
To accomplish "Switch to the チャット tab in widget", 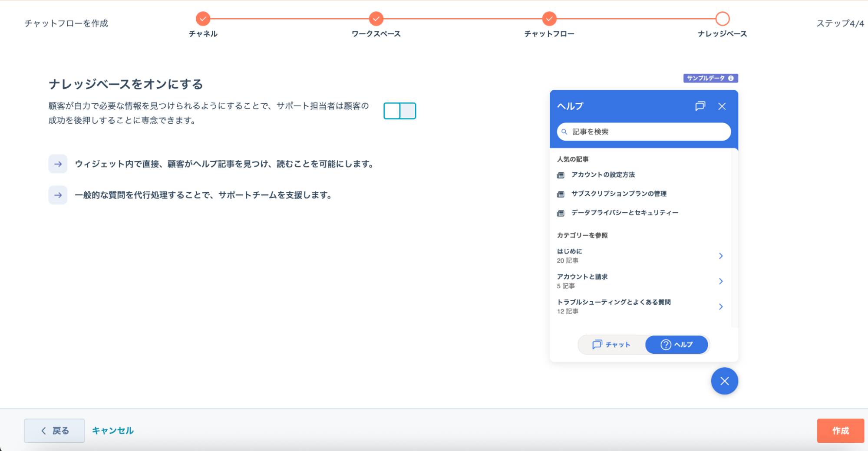I will click(611, 345).
